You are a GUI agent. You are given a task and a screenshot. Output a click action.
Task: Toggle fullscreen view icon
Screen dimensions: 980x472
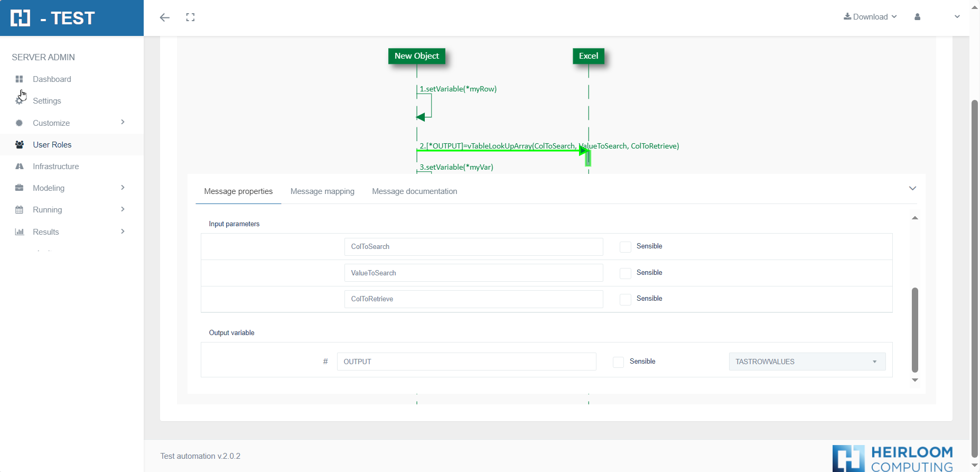coord(191,17)
